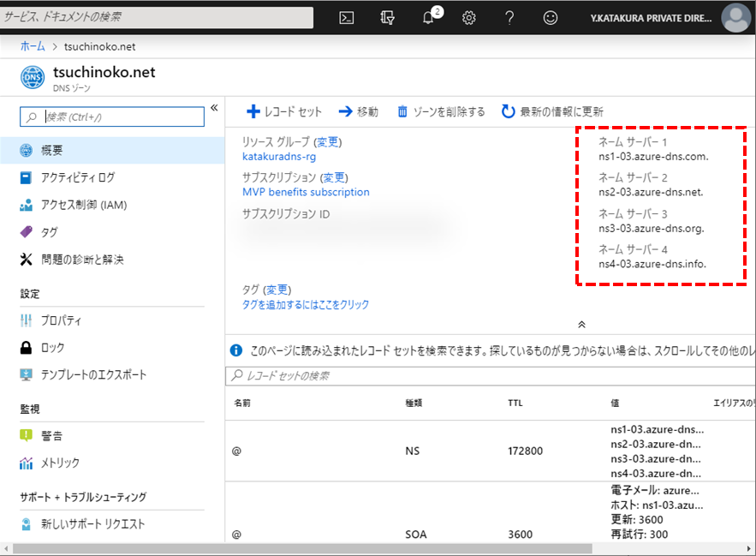
Task: Collapse the essentials section chevron
Action: click(x=581, y=325)
